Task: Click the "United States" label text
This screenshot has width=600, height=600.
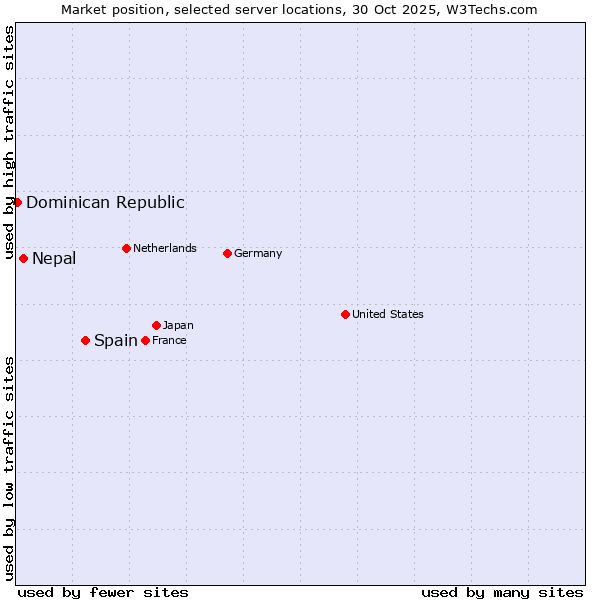Action: (388, 314)
